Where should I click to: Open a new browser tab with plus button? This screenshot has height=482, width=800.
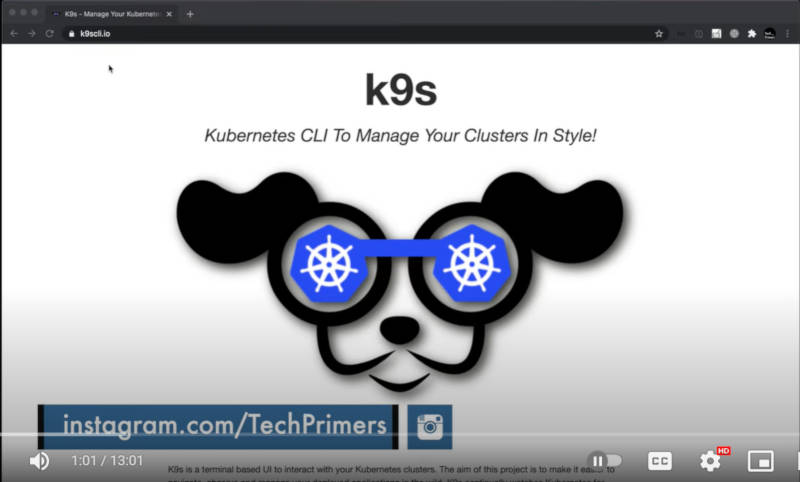(x=190, y=14)
